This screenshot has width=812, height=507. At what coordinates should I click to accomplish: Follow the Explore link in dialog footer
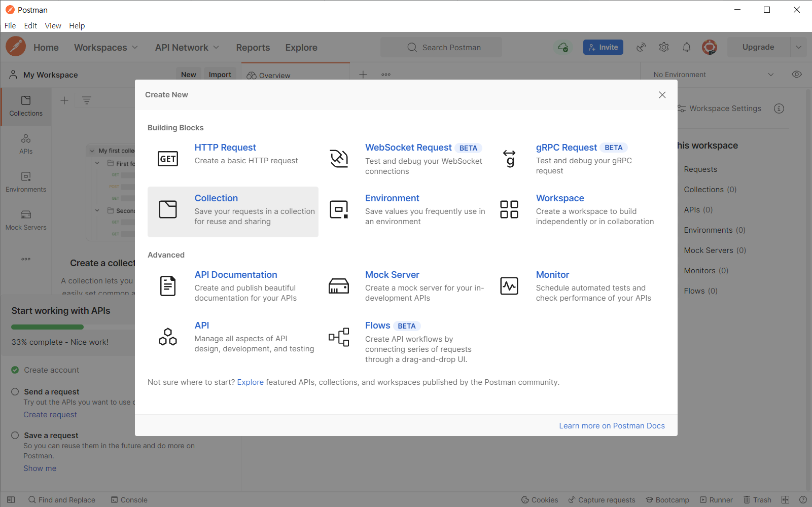(251, 382)
